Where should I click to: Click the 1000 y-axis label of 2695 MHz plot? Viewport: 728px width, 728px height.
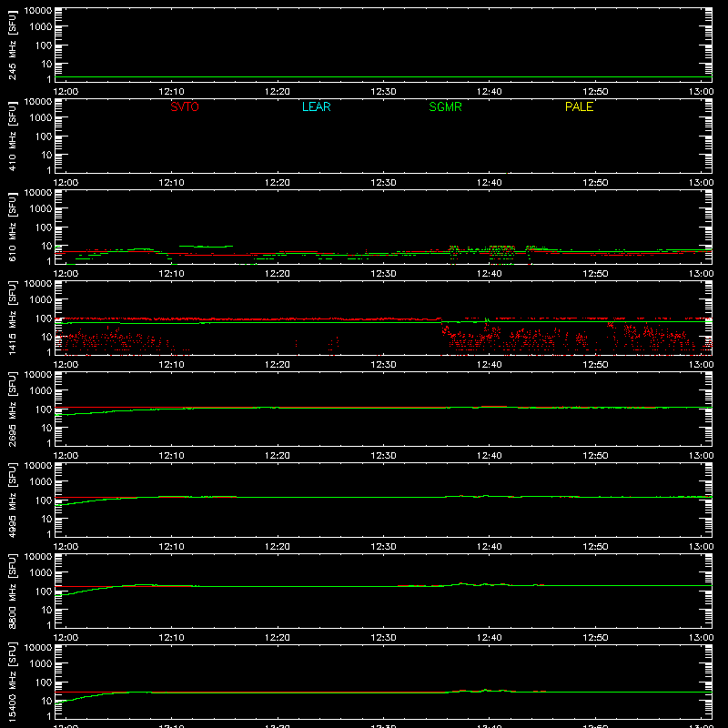tap(41, 391)
